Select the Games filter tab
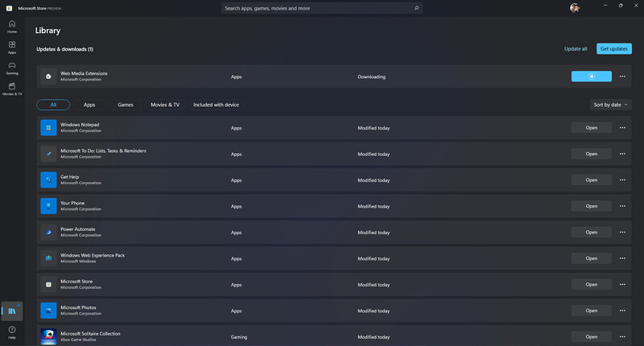The width and height of the screenshot is (644, 346). [x=126, y=105]
